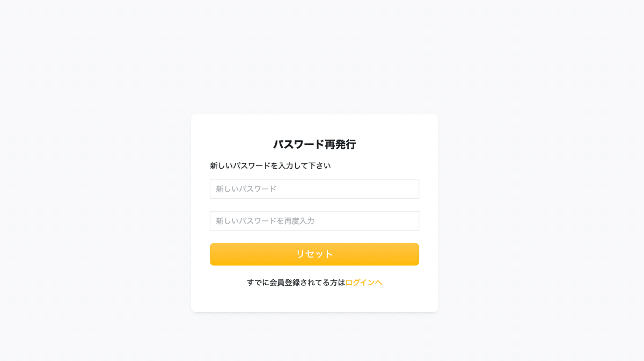Open the ログインへ link

click(x=364, y=283)
